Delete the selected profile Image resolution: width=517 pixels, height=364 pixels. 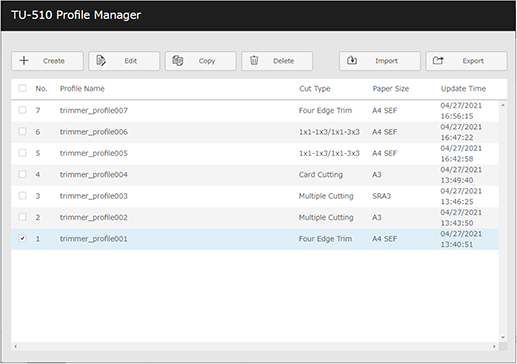click(x=277, y=61)
